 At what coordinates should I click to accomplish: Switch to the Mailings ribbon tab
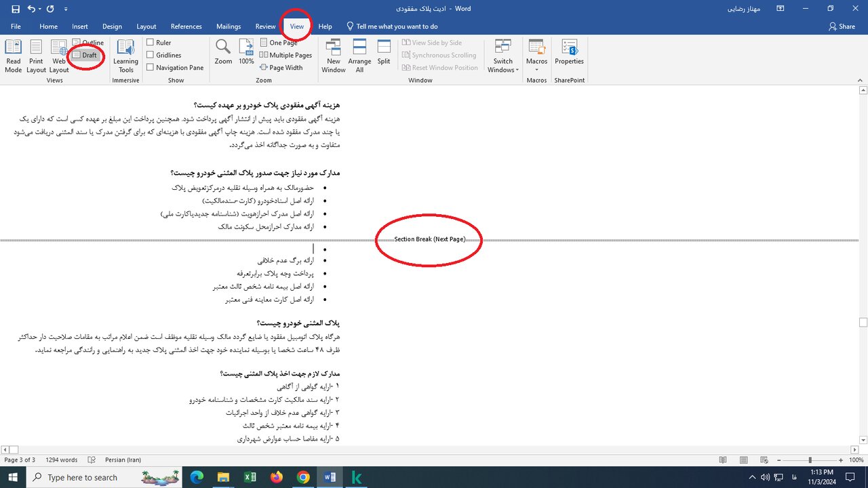tap(228, 26)
